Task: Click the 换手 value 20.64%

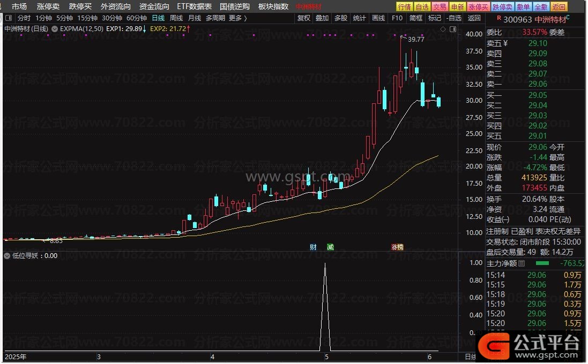Action: pyautogui.click(x=534, y=199)
